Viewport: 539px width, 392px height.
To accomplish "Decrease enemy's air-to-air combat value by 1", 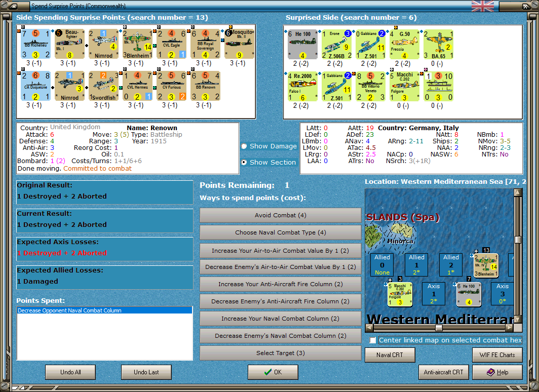I will (281, 267).
